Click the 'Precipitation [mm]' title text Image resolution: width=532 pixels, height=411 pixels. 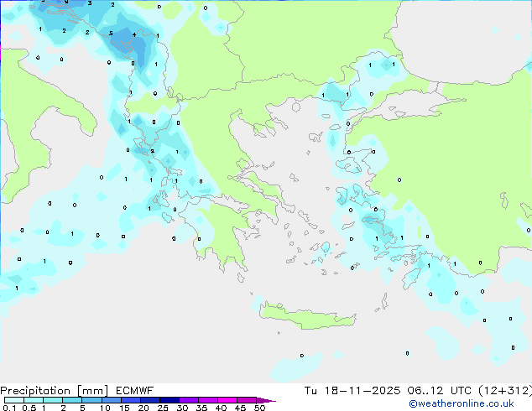[55, 391]
